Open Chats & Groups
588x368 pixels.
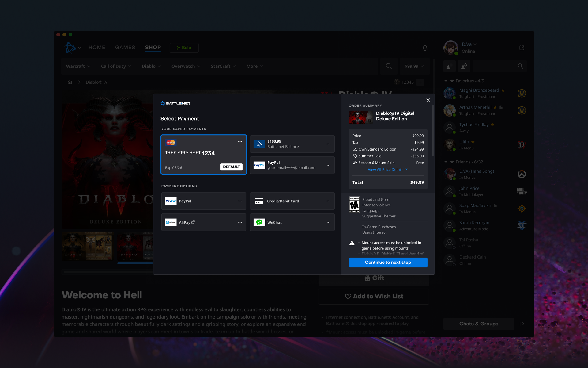point(479,324)
